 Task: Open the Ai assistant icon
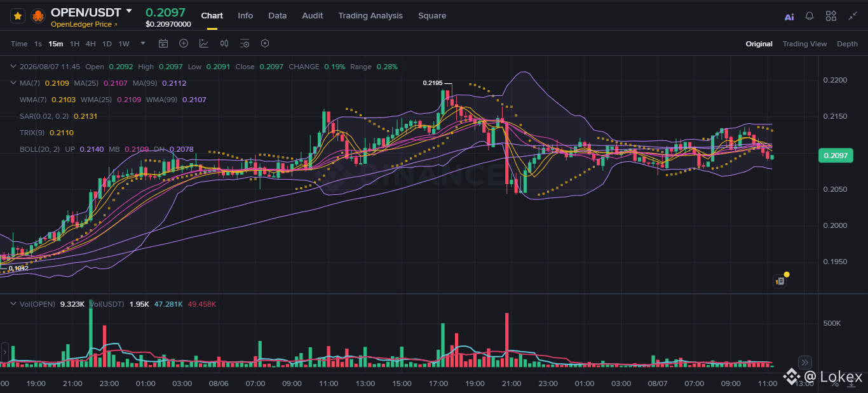(x=789, y=17)
